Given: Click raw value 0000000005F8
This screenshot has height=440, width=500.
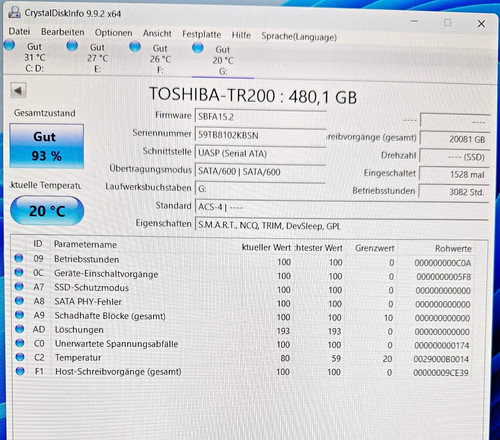Looking at the screenshot, I should point(444,277).
